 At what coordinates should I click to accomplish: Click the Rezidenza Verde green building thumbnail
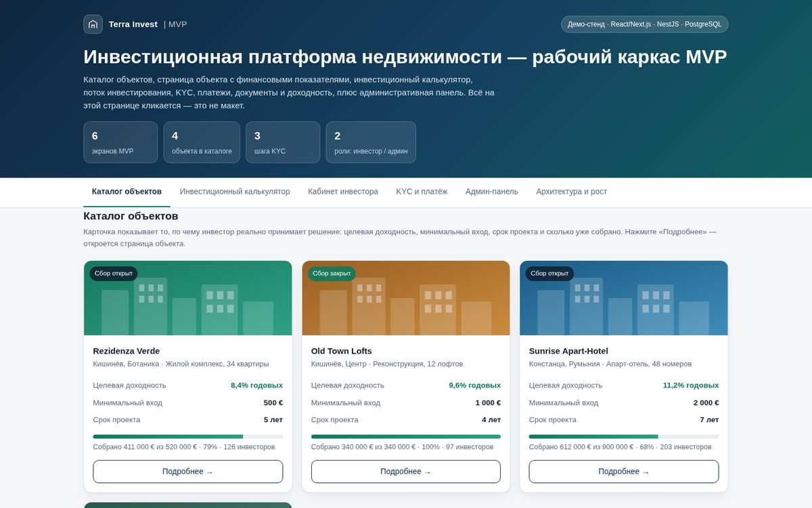188,298
